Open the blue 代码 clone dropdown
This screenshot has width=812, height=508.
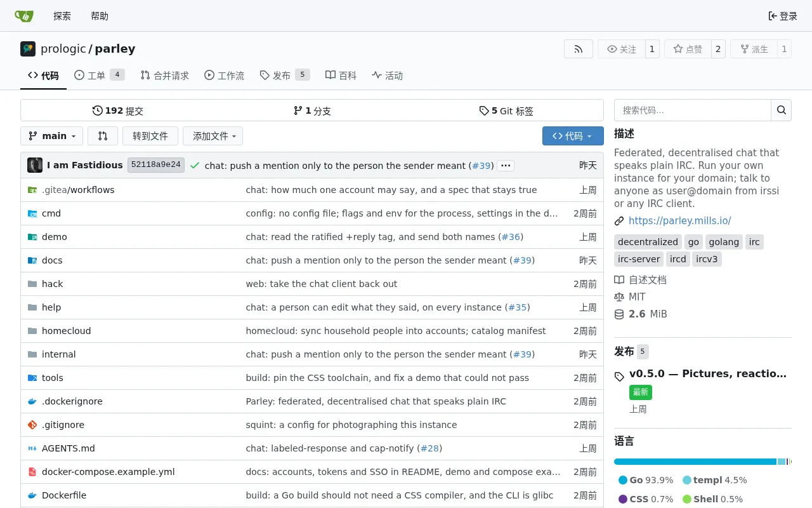(573, 136)
